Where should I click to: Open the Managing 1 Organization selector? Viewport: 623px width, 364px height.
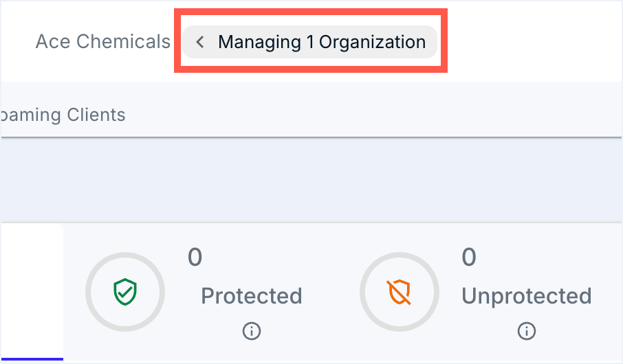point(322,42)
